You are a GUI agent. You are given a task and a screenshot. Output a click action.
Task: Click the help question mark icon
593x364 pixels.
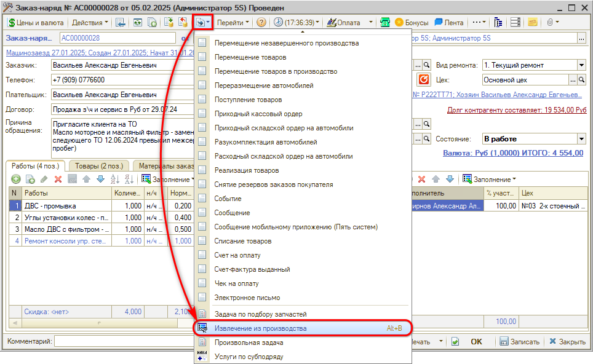click(x=261, y=22)
